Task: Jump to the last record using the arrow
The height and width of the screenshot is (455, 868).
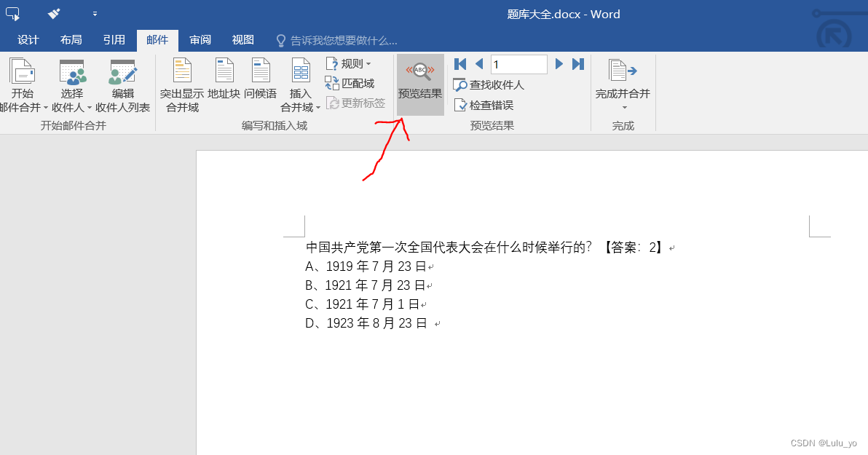Action: pyautogui.click(x=578, y=64)
